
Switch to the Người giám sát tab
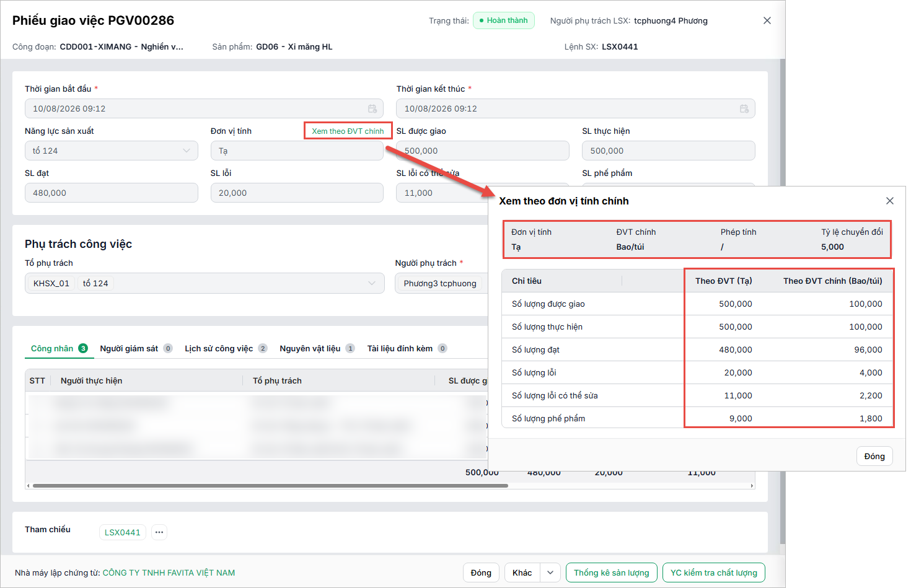(x=136, y=348)
